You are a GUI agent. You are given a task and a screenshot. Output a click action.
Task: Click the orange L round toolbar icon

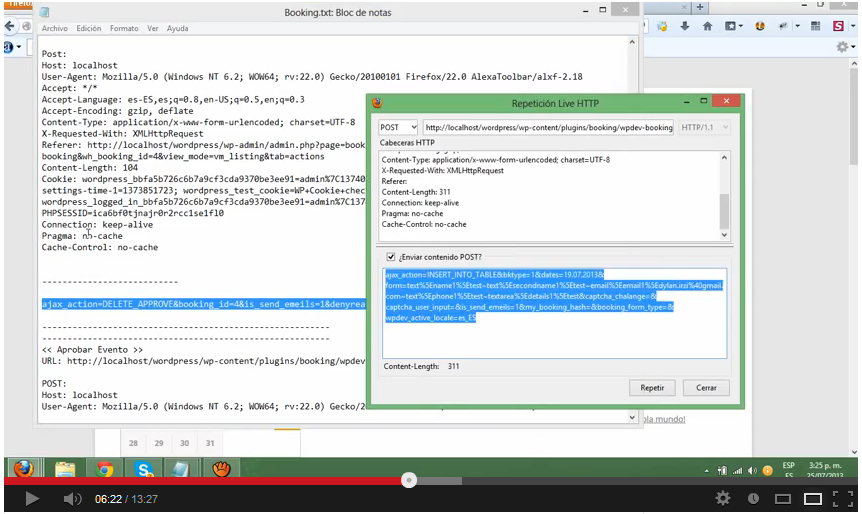click(x=760, y=26)
